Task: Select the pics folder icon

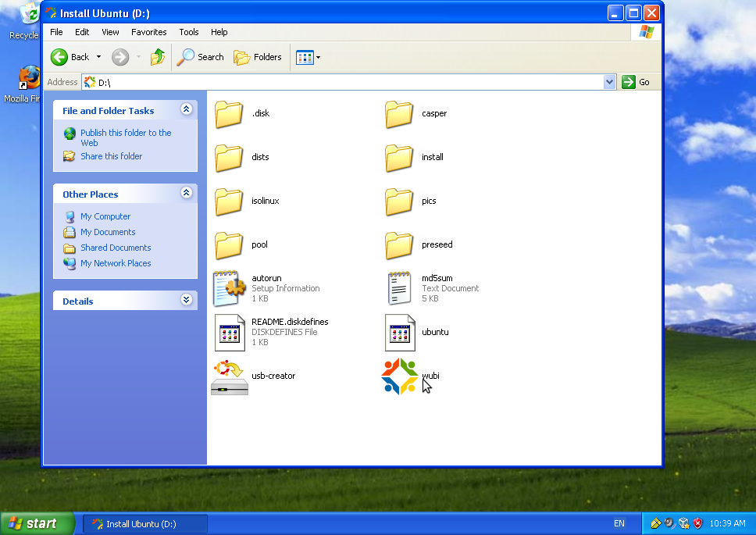Action: pyautogui.click(x=399, y=202)
